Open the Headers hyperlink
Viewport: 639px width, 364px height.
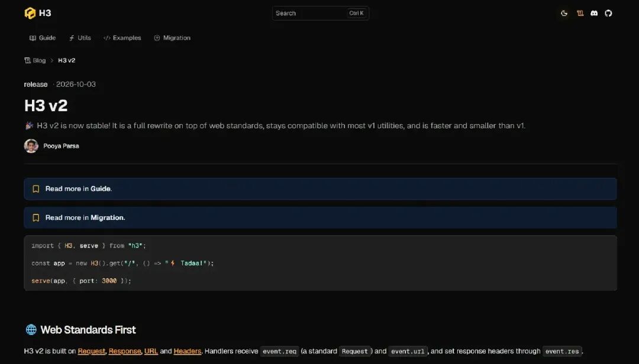[x=188, y=351]
